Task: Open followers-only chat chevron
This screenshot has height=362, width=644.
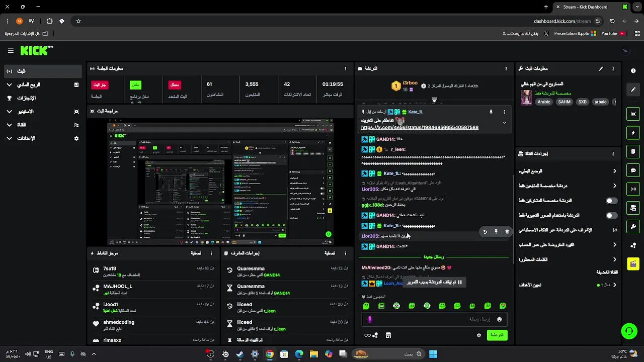Action: (x=614, y=186)
